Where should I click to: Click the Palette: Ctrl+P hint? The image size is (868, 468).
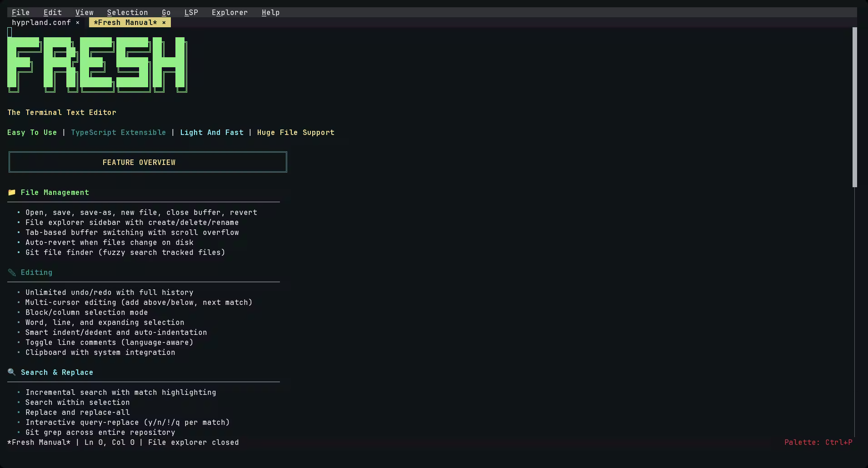[x=818, y=443]
